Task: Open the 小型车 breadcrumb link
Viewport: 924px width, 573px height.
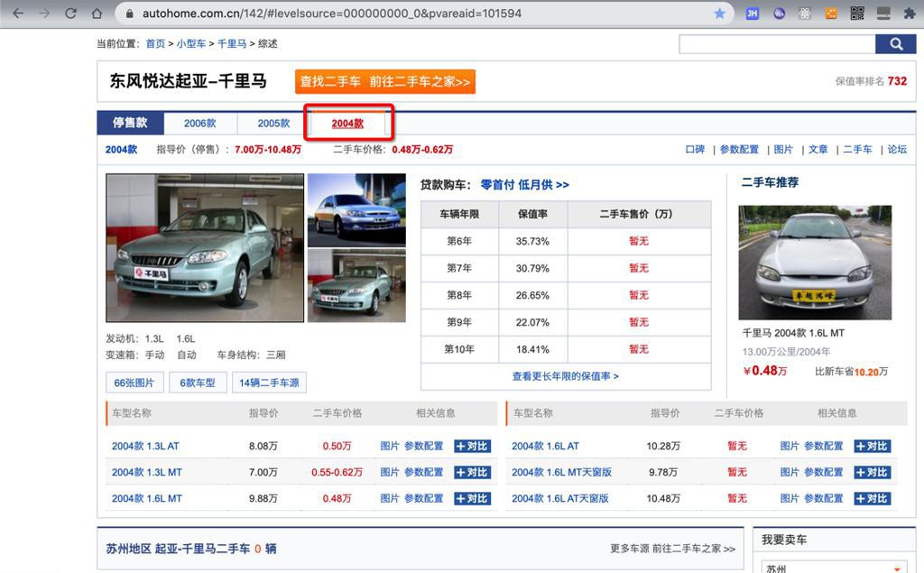Action: 191,43
